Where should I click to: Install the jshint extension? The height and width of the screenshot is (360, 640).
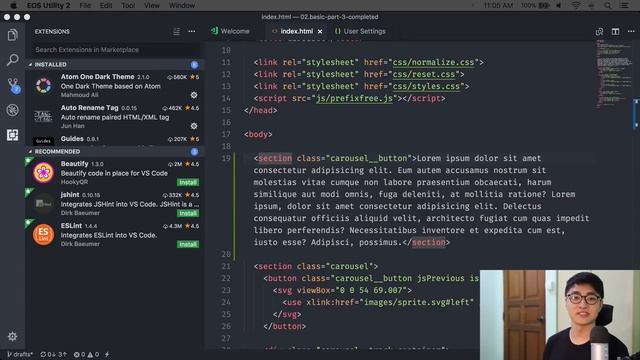tap(188, 213)
